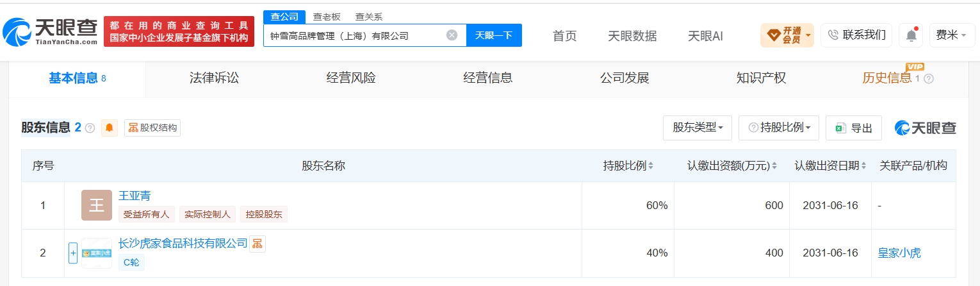Viewport: 980px width, 286px height.
Task: Click the 天眼一下 search button
Action: pyautogui.click(x=494, y=35)
